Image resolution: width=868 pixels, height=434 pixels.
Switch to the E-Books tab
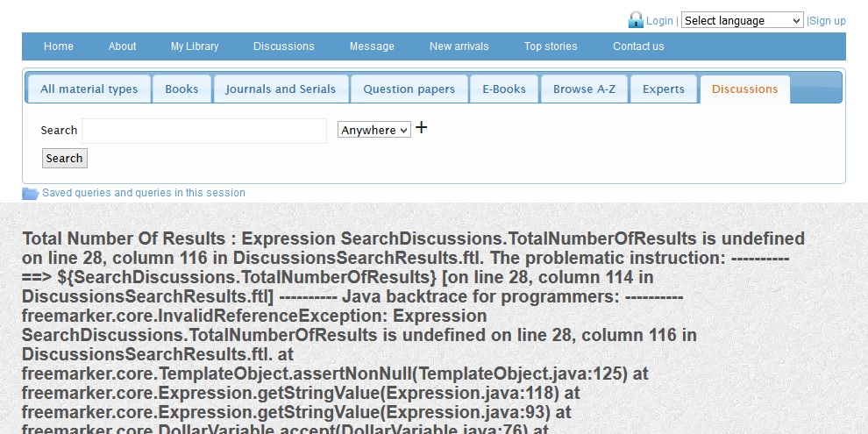(x=504, y=89)
